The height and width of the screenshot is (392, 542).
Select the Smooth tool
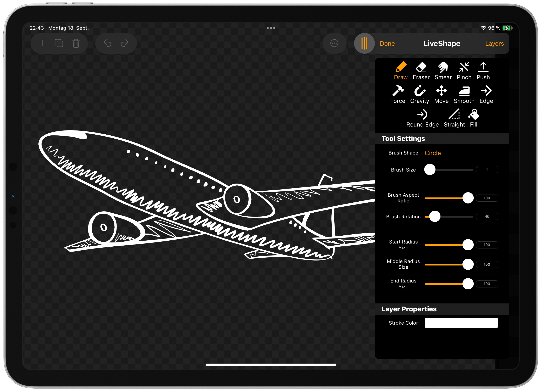pos(464,94)
